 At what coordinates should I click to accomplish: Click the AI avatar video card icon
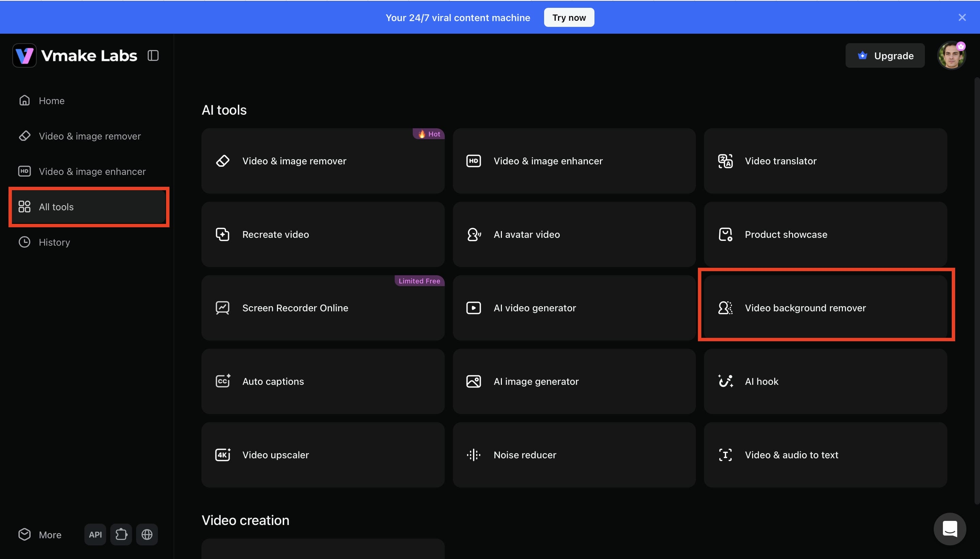point(474,234)
